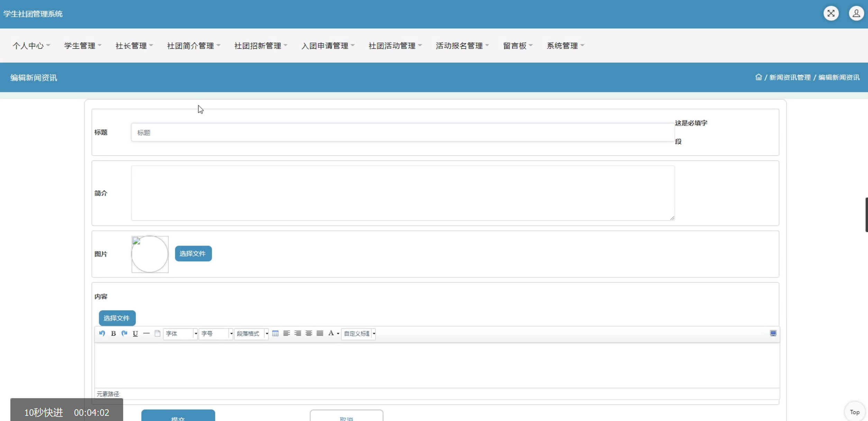Toggle justify alignment in the editor

320,333
